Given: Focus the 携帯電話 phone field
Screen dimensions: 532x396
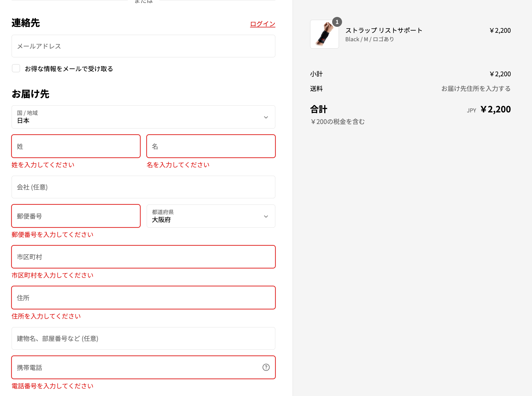Looking at the screenshot, I should point(136,367).
